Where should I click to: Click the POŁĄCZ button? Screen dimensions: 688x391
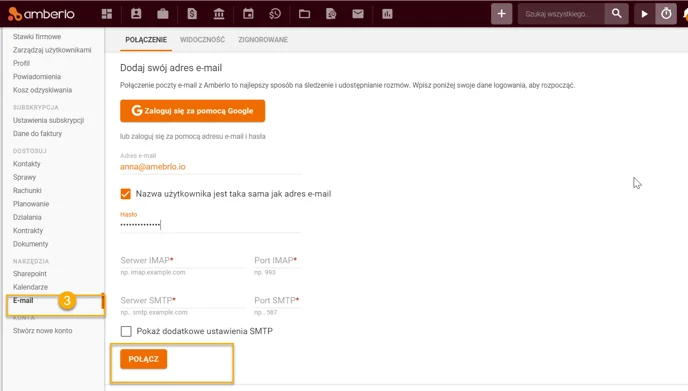pyautogui.click(x=143, y=359)
